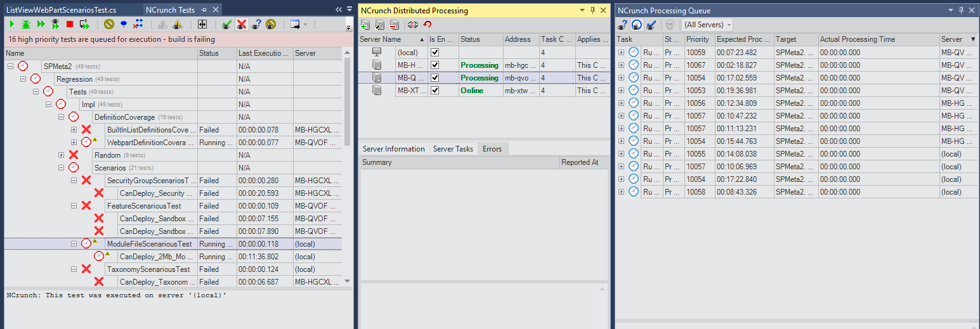Click the column fit arrows icon

202,24
